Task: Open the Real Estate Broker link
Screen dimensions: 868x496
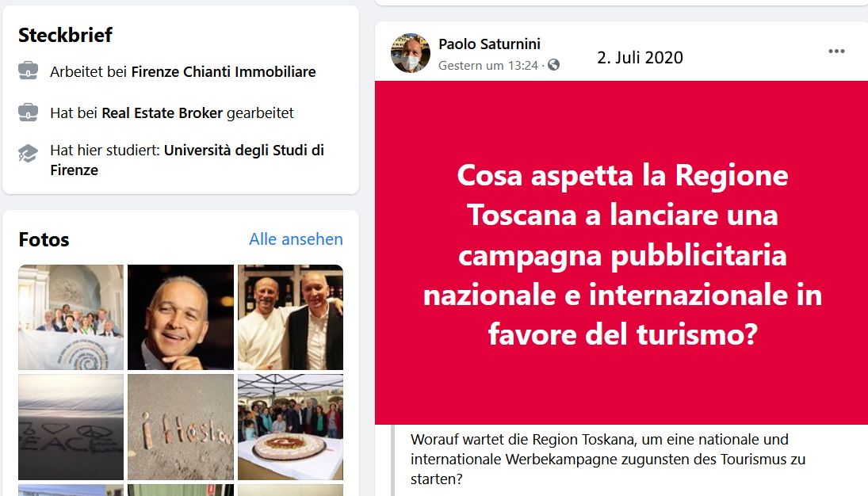Action: pos(163,113)
